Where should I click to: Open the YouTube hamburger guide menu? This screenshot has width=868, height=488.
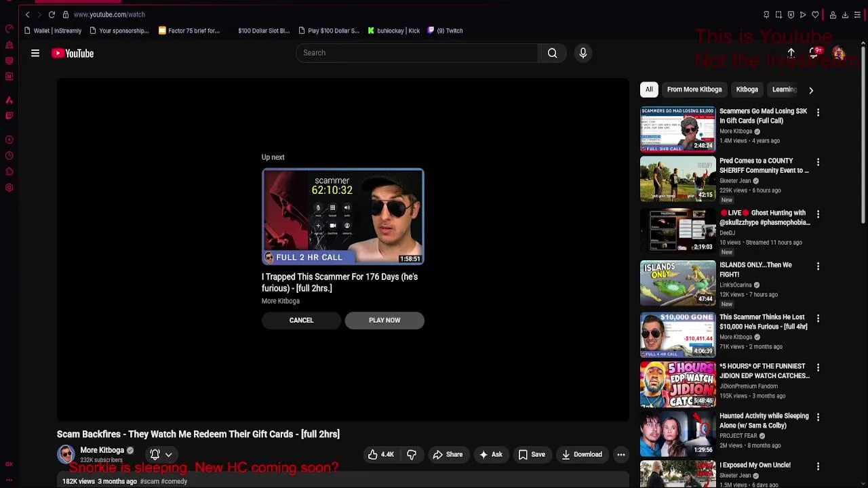click(x=35, y=53)
